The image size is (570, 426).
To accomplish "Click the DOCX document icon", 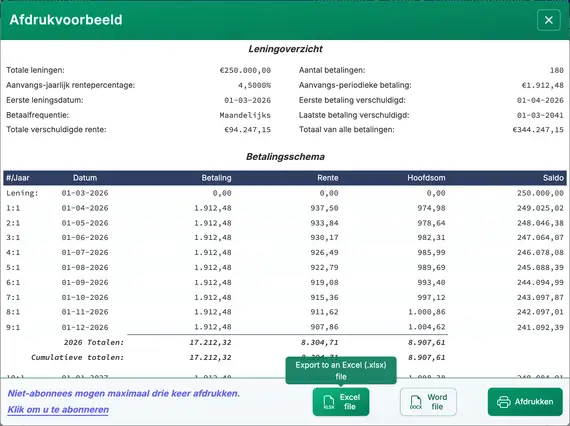I will point(416,402).
